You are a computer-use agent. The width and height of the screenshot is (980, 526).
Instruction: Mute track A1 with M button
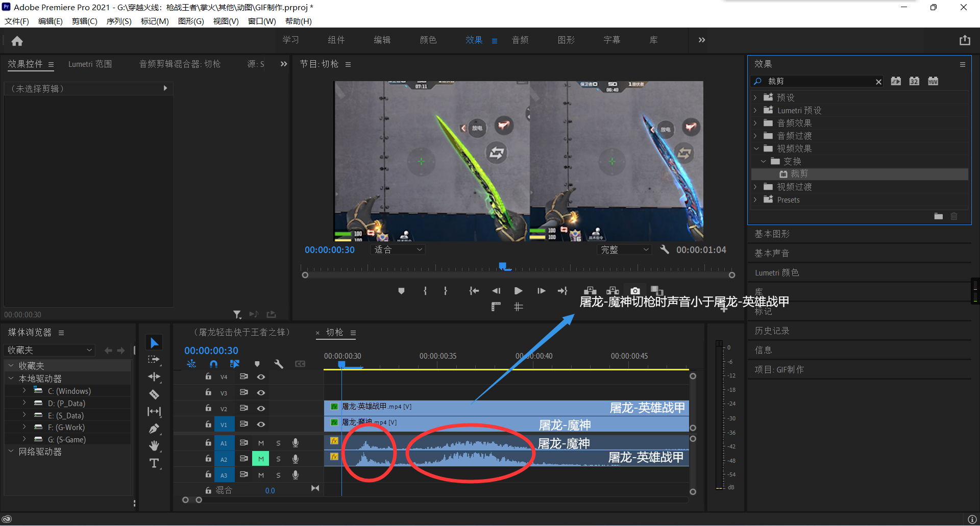pos(261,443)
